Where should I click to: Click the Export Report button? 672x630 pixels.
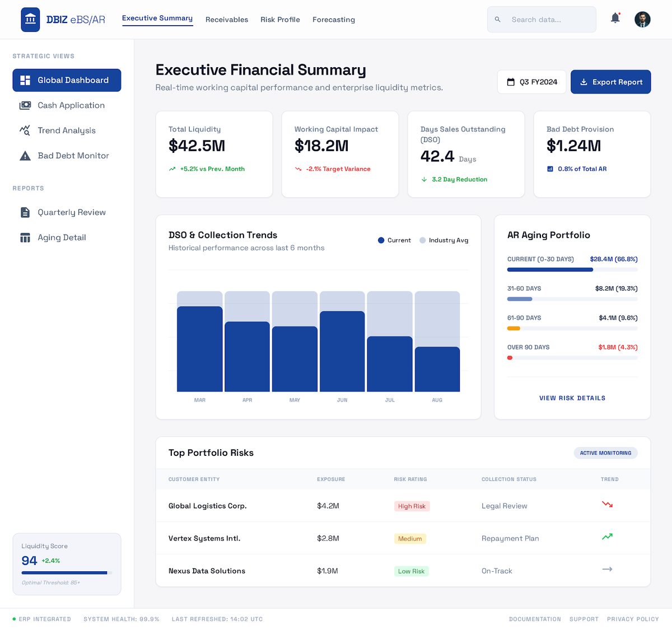610,82
